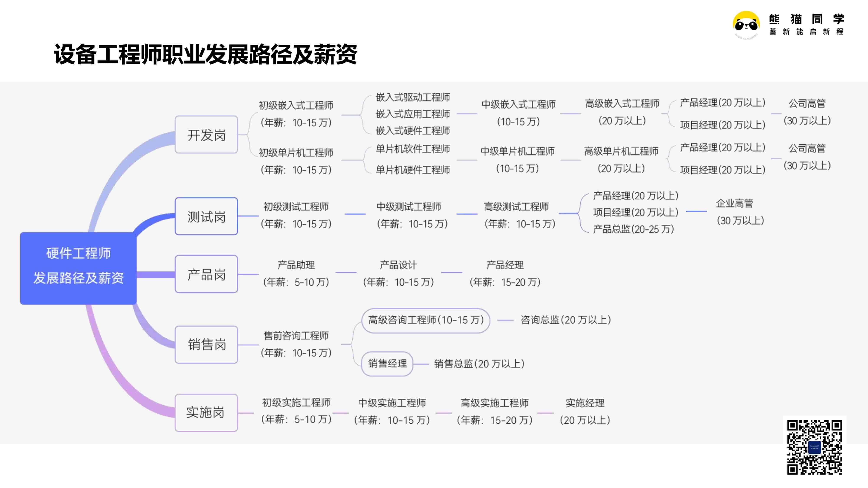Click the panda logo icon
The image size is (868, 488).
click(x=746, y=25)
